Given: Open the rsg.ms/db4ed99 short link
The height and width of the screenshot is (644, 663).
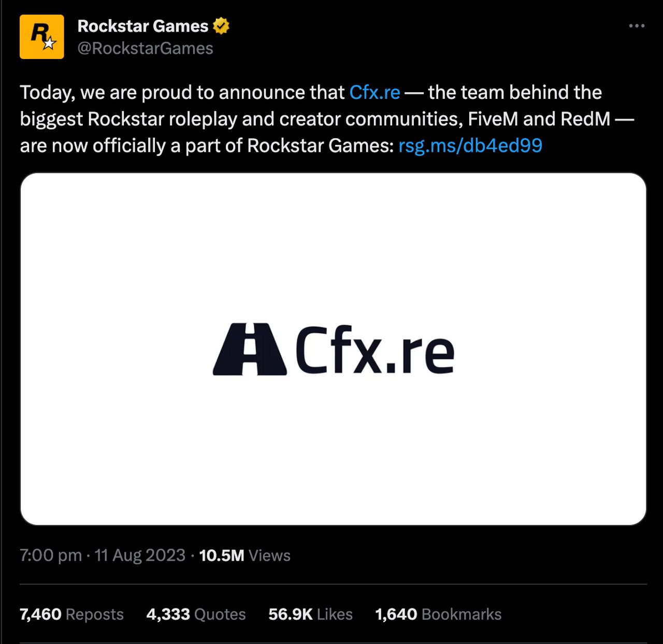Looking at the screenshot, I should 470,145.
